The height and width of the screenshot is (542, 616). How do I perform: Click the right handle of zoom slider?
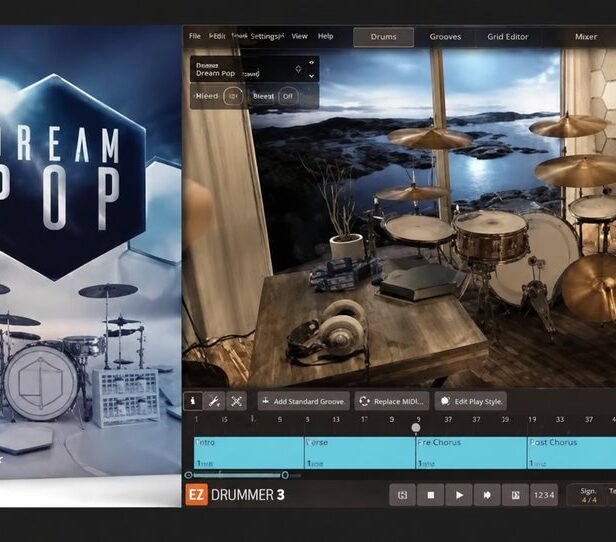point(285,475)
